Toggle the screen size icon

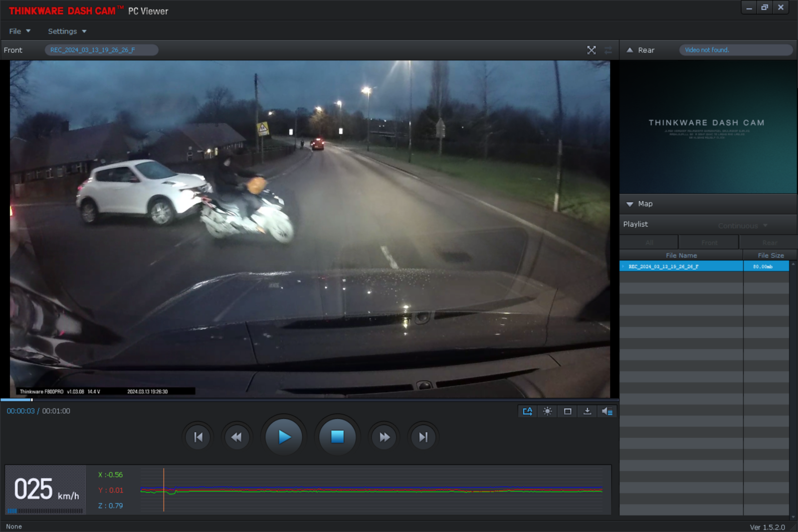click(567, 411)
